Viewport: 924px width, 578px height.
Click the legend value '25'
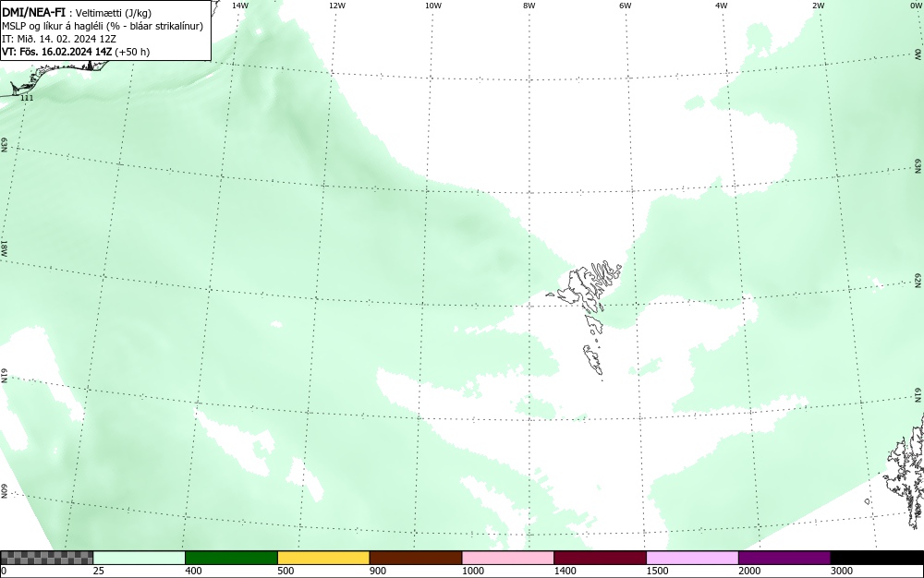click(x=99, y=571)
